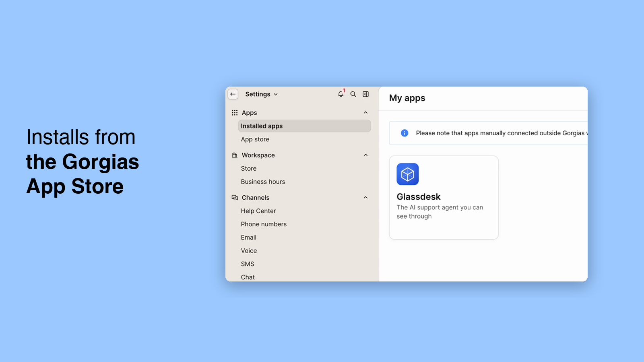Collapse the Channels section chevron

pyautogui.click(x=366, y=198)
